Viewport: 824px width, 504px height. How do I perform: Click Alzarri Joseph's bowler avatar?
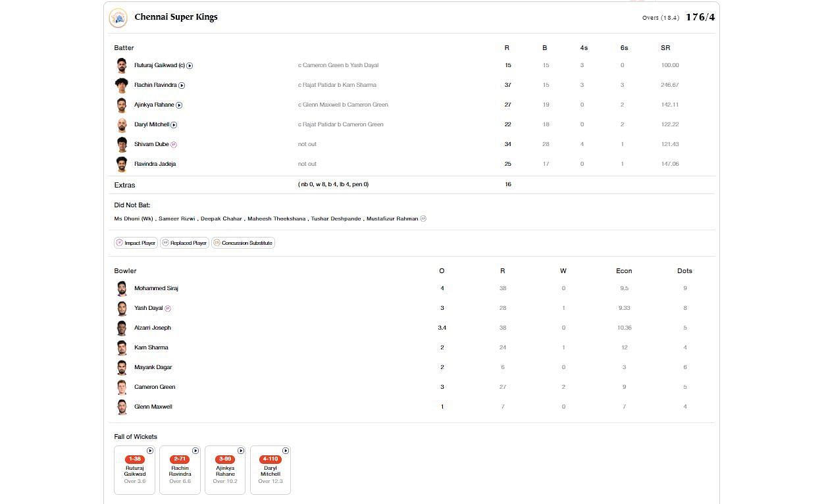pyautogui.click(x=122, y=328)
